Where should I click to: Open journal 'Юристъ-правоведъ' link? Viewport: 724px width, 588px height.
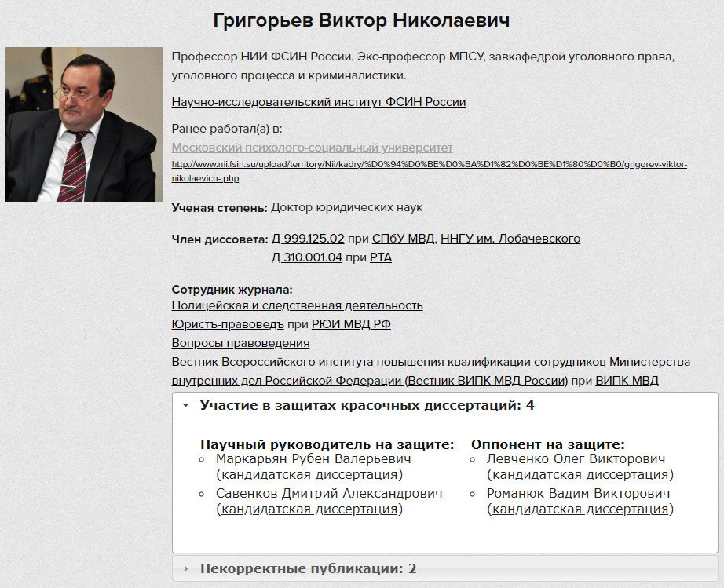point(228,324)
